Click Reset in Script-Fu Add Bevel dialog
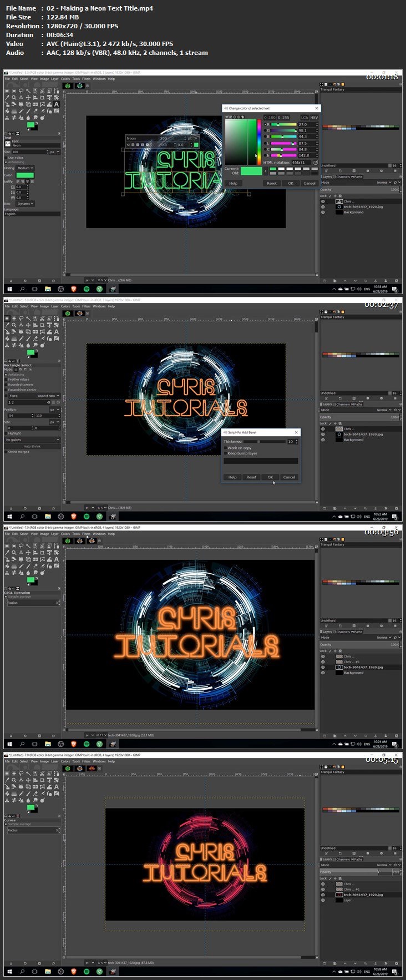This screenshot has width=406, height=980. pyautogui.click(x=251, y=477)
